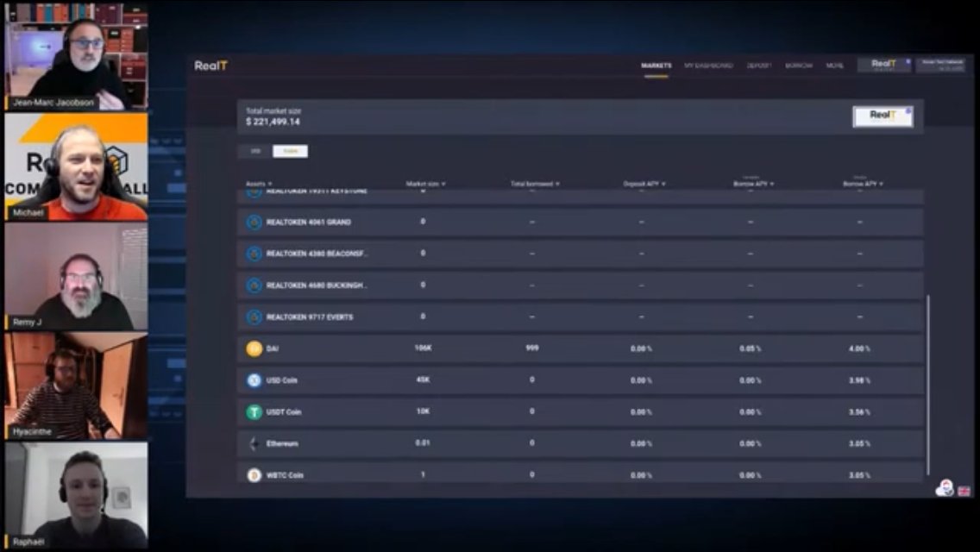
Task: Click the REALTOKEN 9717 EVERTS token icon
Action: click(x=254, y=317)
